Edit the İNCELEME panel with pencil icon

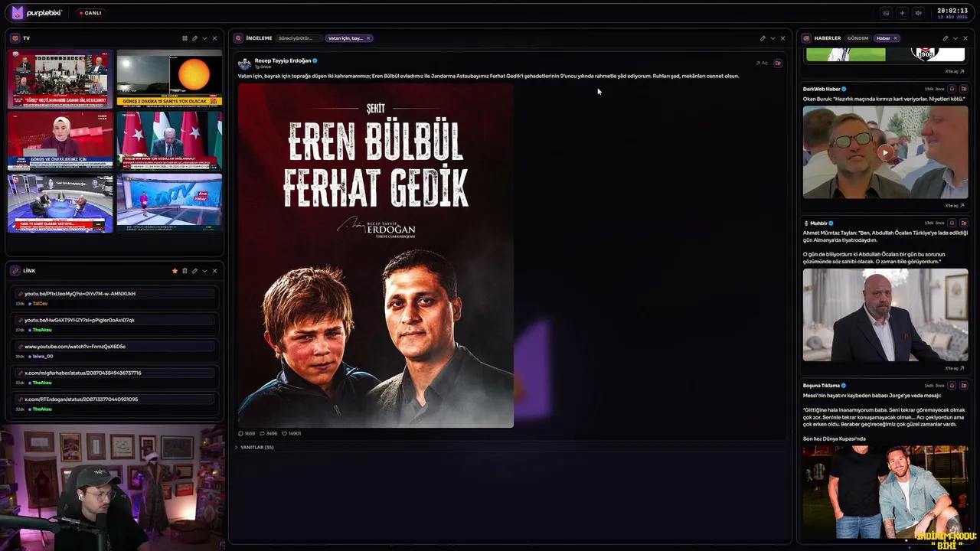(763, 38)
